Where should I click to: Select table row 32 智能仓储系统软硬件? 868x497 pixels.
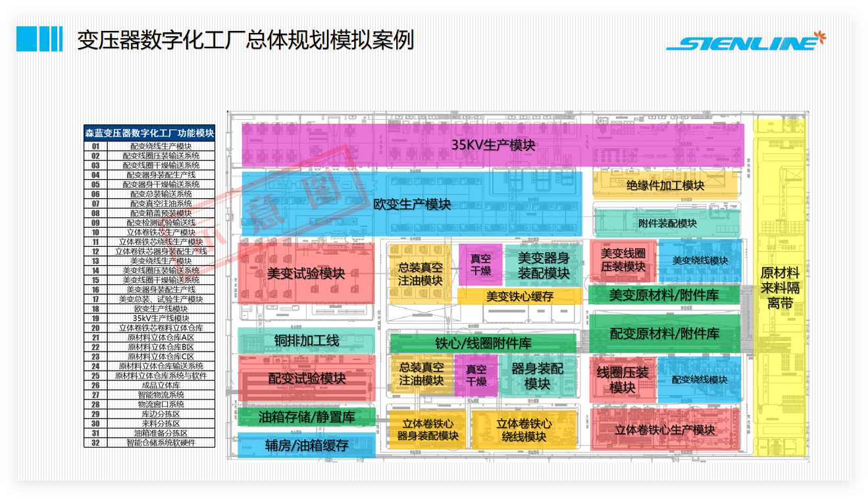coord(149,442)
